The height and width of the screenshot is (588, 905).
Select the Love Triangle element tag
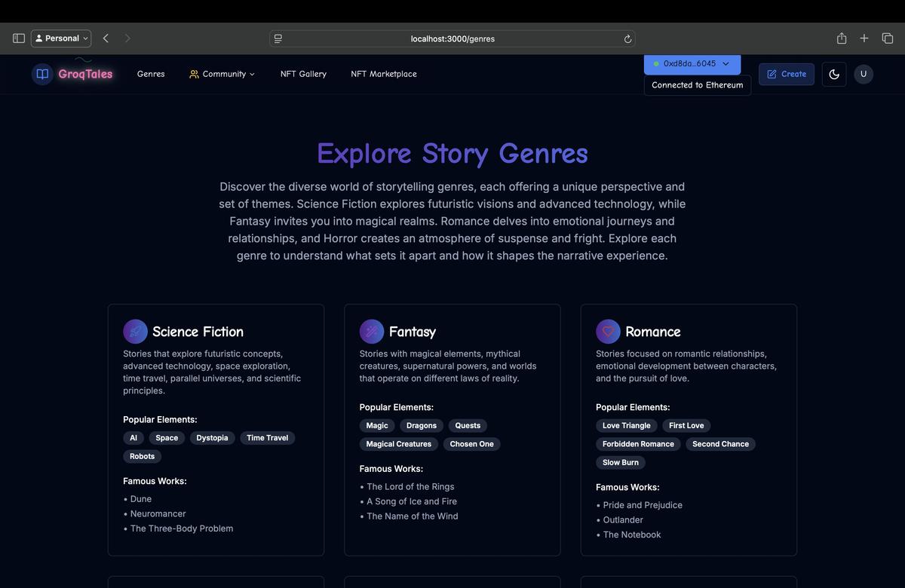click(626, 425)
